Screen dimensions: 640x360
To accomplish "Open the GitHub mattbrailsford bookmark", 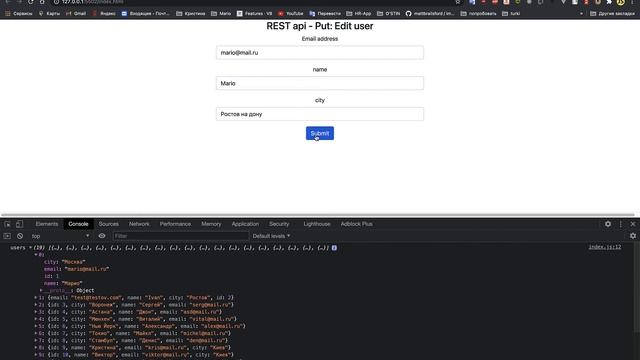I will point(430,13).
